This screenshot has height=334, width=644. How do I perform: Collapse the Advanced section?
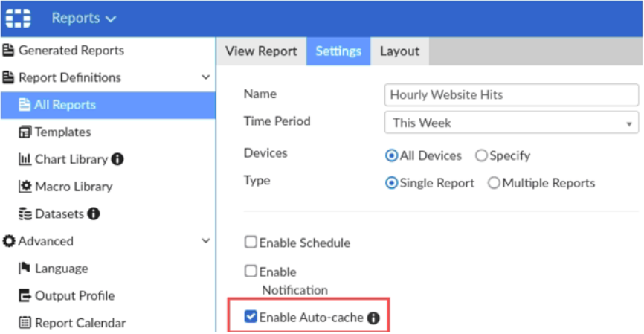(206, 241)
